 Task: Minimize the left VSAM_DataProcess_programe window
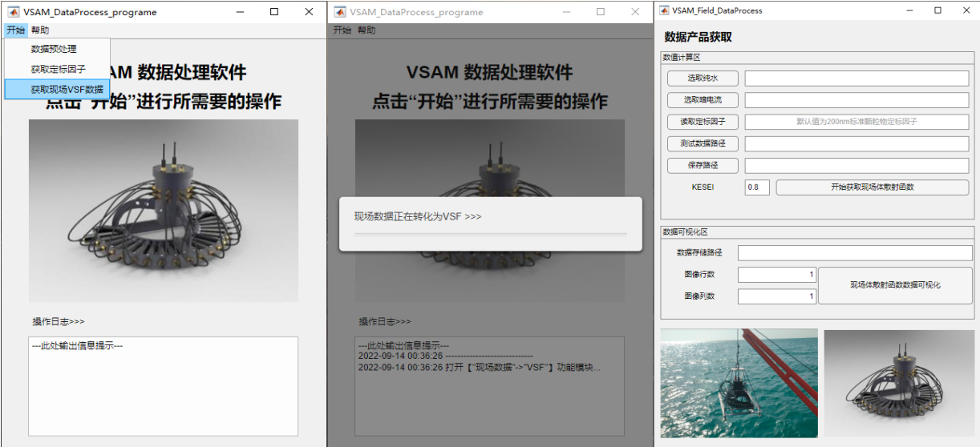[x=239, y=12]
